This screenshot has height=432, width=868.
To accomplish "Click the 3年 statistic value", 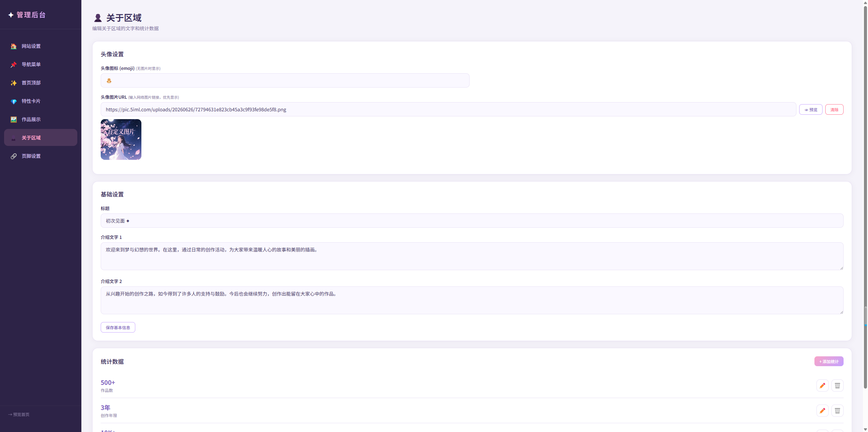I will coord(105,408).
